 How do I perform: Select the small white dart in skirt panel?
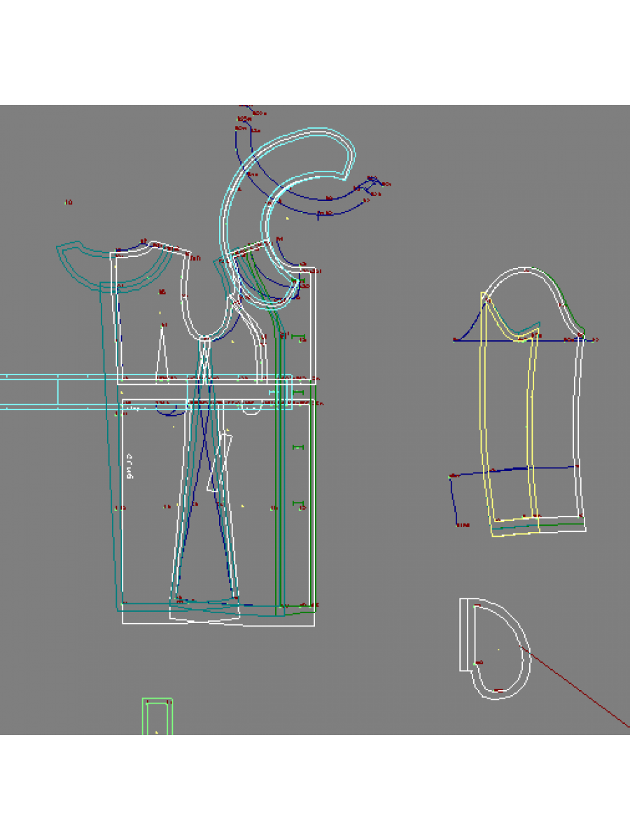(220, 462)
